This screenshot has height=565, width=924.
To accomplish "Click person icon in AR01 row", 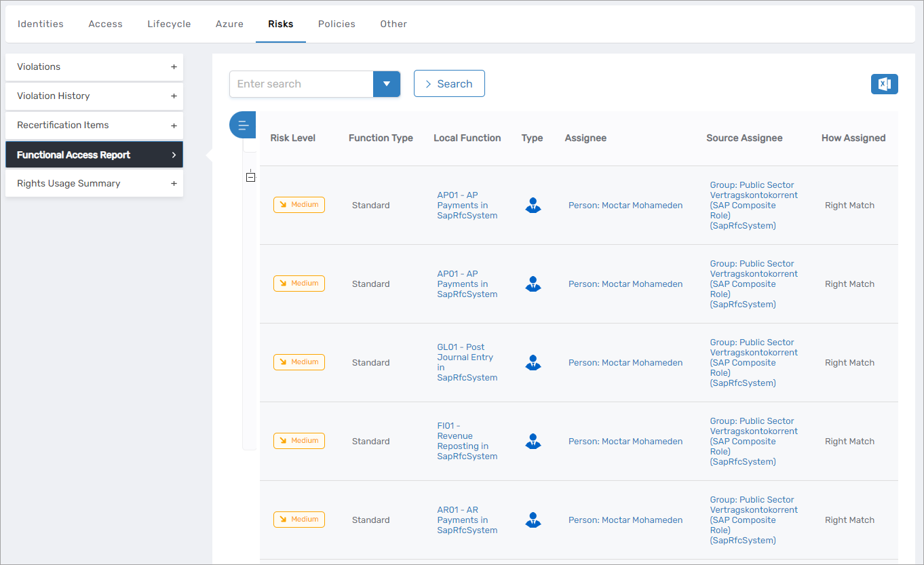I will coord(533,520).
